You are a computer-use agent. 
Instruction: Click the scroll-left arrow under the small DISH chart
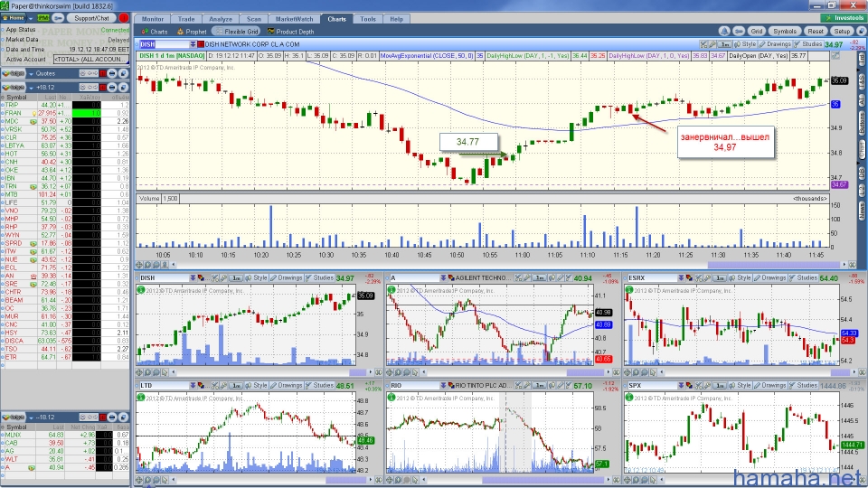point(174,372)
